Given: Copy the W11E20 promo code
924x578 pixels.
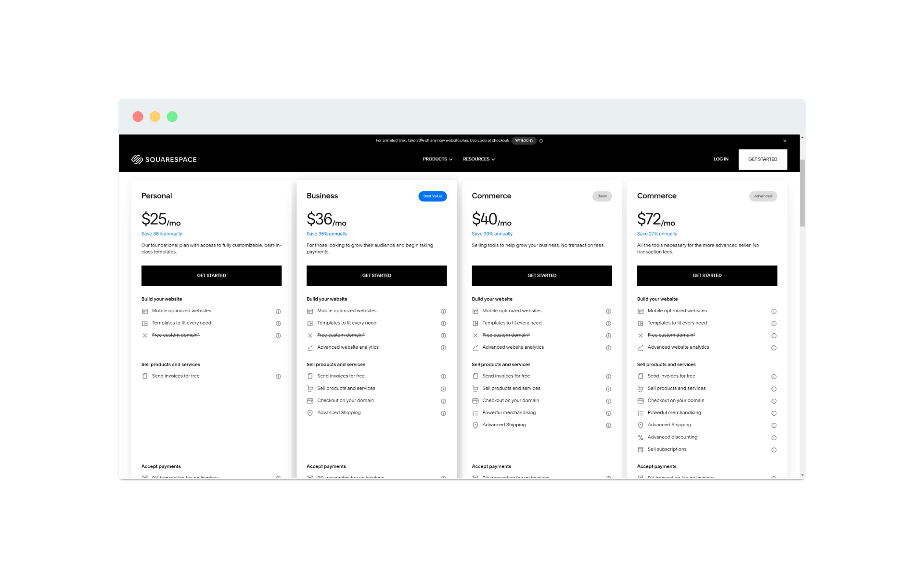Looking at the screenshot, I should pyautogui.click(x=524, y=141).
